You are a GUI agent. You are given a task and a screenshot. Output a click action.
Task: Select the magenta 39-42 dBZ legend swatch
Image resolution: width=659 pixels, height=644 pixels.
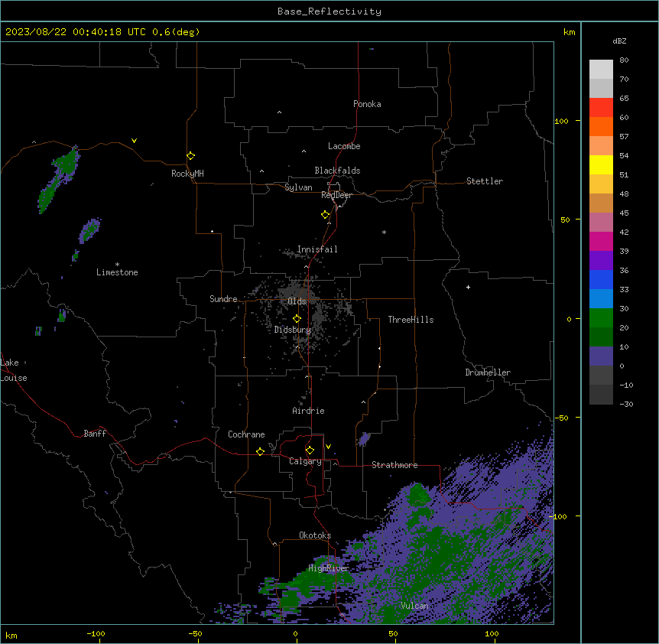pyautogui.click(x=601, y=241)
